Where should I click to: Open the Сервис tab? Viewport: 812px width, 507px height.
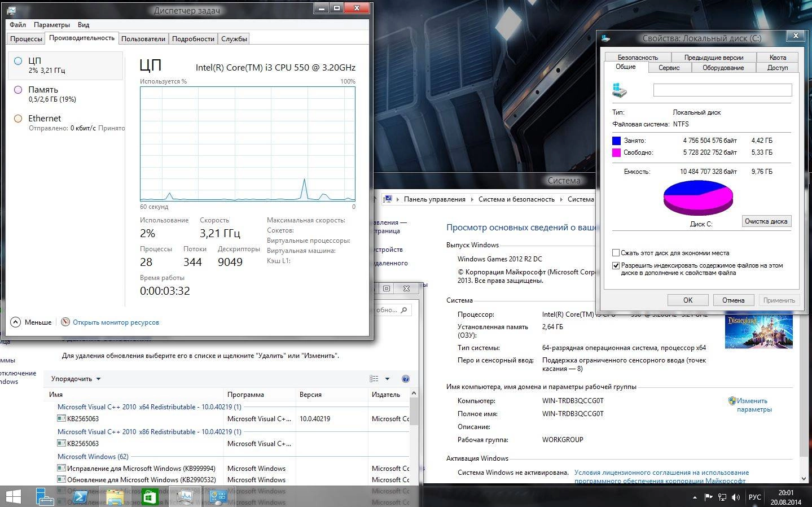click(669, 67)
